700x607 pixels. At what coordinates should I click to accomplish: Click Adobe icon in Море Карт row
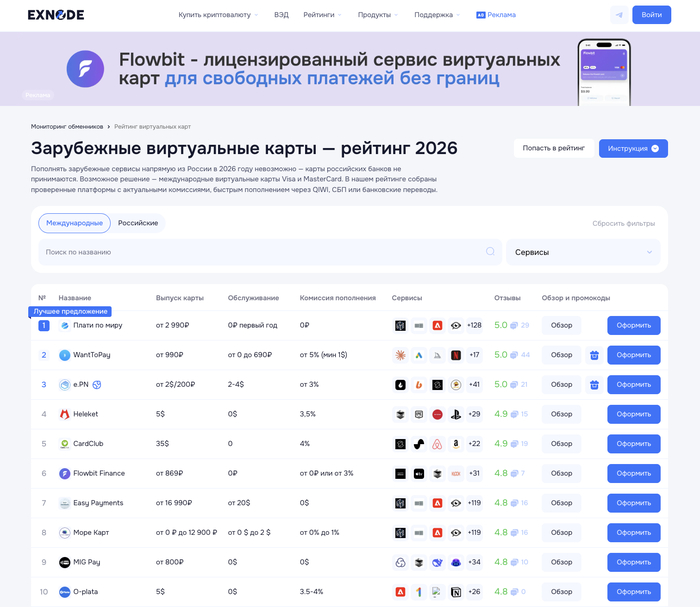pyautogui.click(x=438, y=532)
